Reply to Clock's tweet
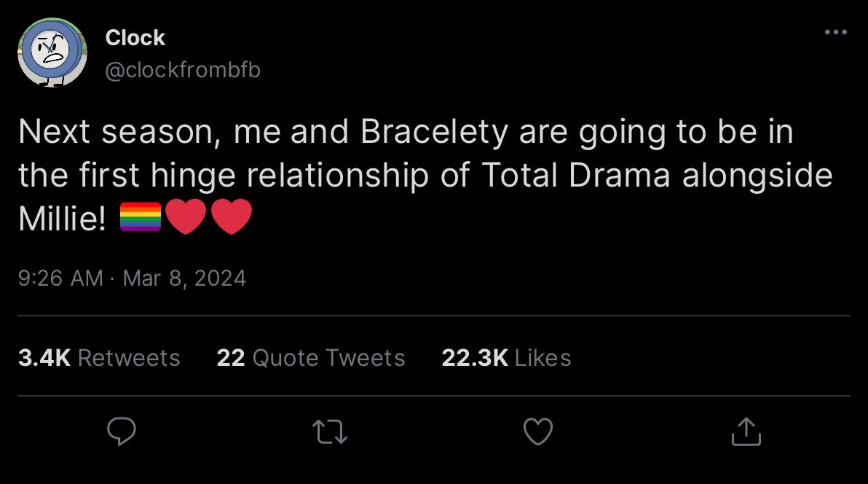Screen dimensions: 868x484 click(121, 432)
